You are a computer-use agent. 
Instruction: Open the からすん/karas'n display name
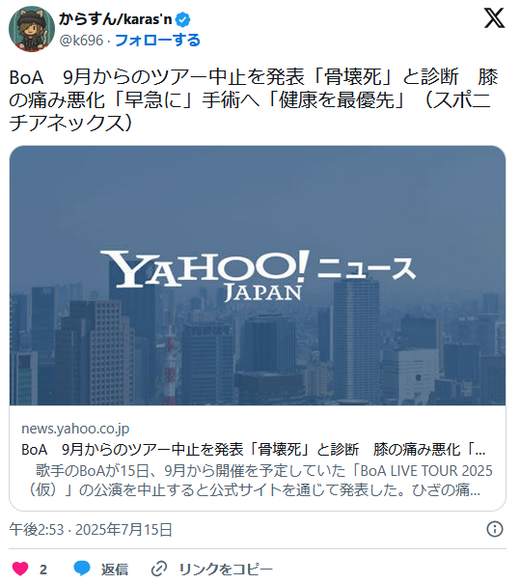click(x=116, y=19)
